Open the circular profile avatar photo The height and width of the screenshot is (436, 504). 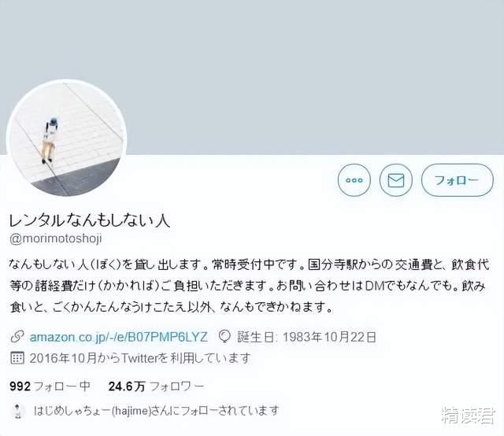click(x=66, y=139)
